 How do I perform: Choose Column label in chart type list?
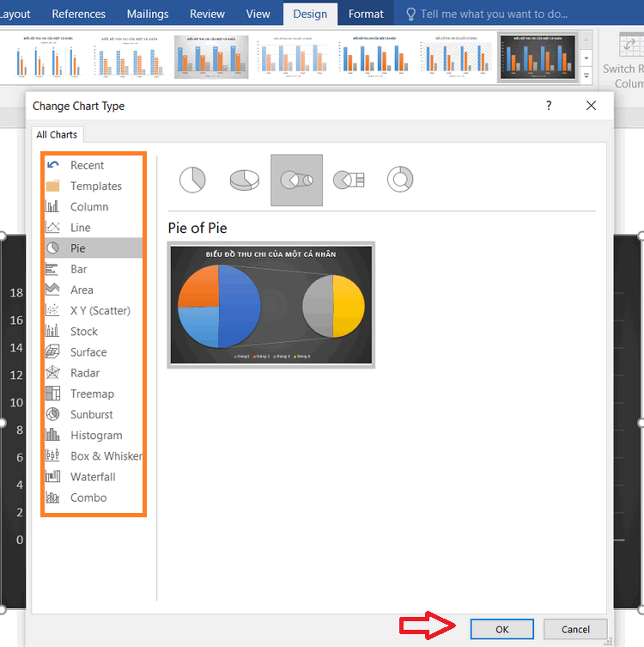[89, 207]
